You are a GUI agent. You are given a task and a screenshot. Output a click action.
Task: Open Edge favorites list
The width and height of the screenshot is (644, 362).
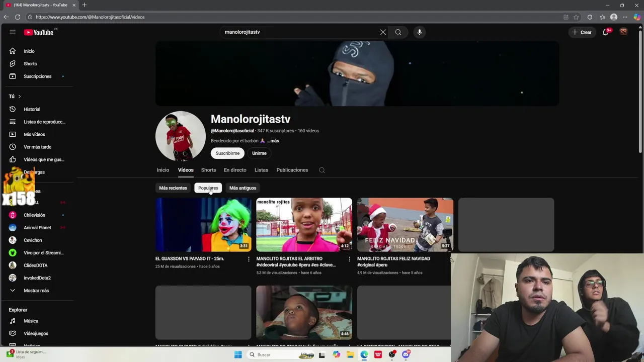click(602, 17)
